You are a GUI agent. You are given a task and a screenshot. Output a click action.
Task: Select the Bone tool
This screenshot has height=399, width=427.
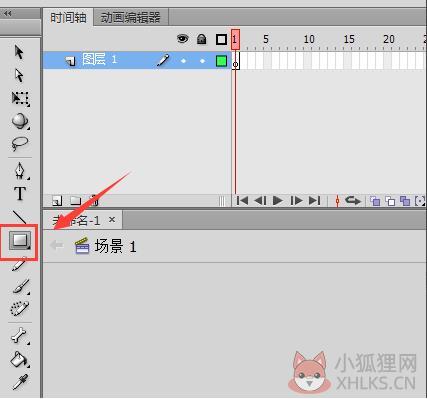20,335
